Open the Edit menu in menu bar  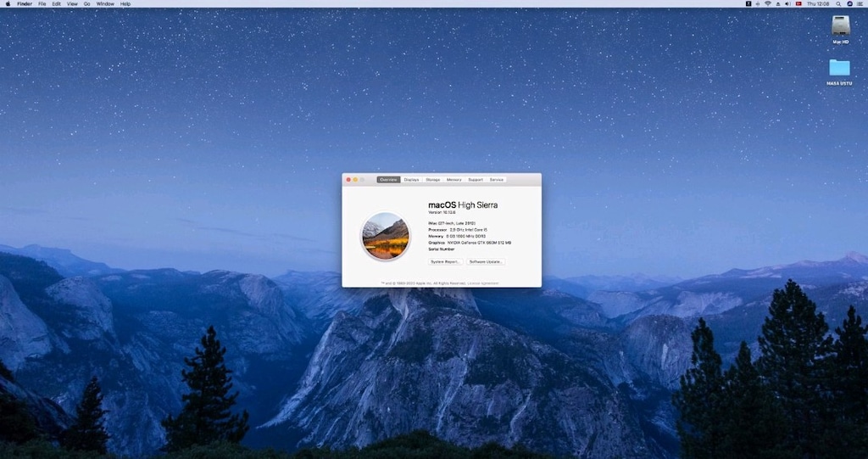pyautogui.click(x=57, y=4)
